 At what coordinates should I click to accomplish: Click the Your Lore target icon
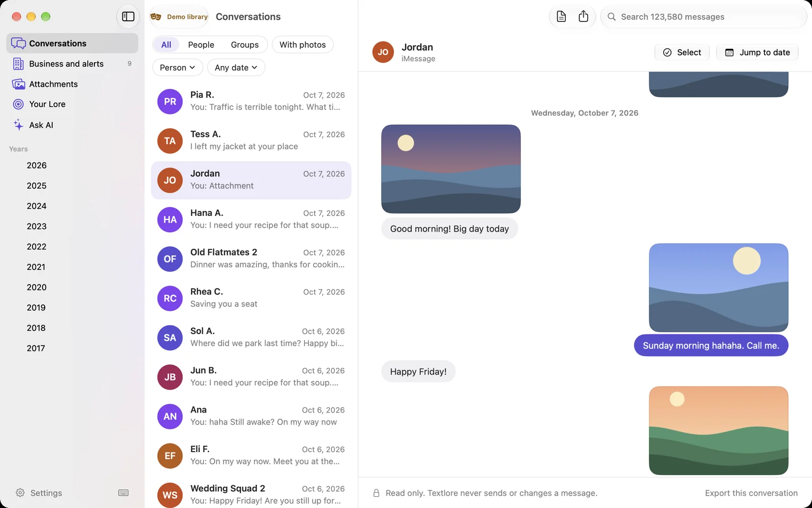coord(18,104)
